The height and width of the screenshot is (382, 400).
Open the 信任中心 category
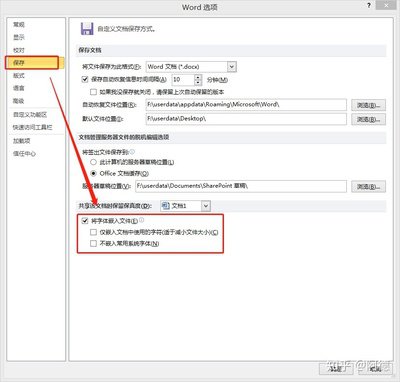click(x=24, y=154)
